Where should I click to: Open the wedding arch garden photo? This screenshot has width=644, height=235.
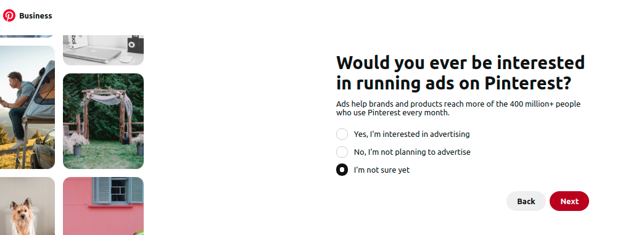point(103,121)
